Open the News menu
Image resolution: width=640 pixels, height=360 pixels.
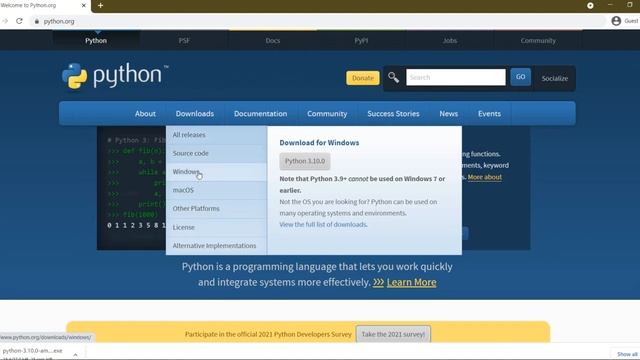448,114
